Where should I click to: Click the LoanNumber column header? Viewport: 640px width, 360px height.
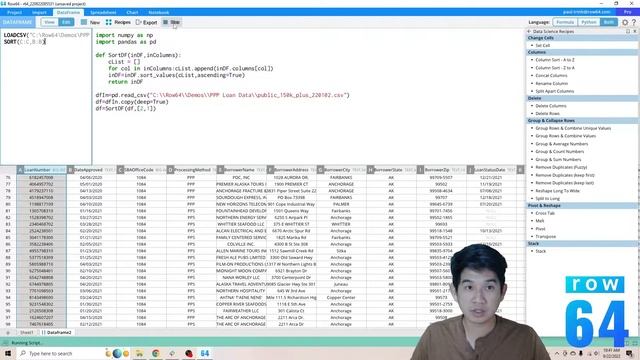tap(41, 170)
